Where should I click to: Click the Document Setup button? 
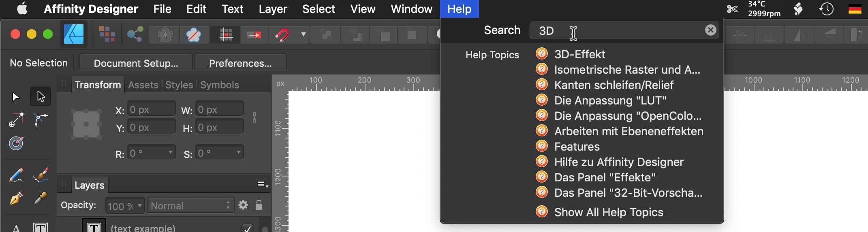coord(136,63)
